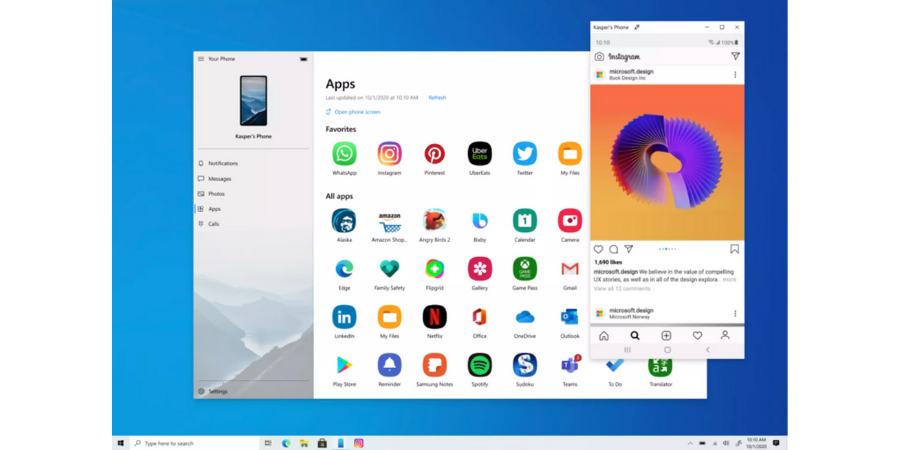Open the Uber Eats app
900x450 pixels.
tap(480, 154)
